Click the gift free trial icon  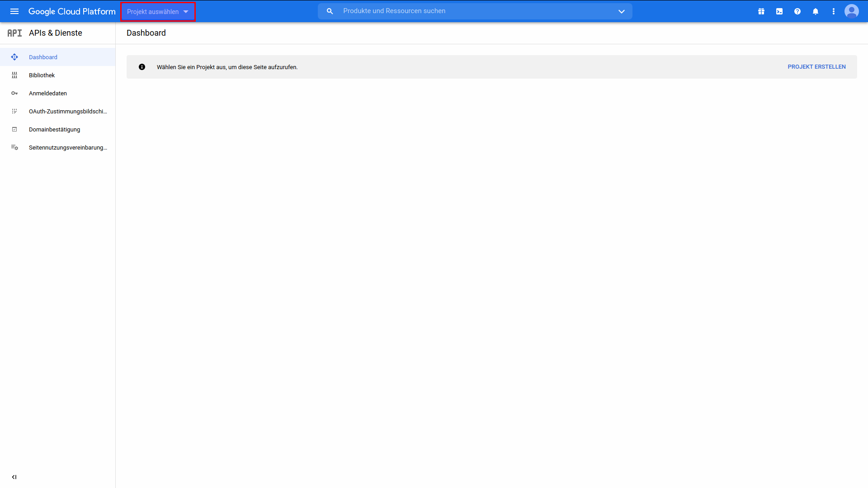(x=761, y=11)
